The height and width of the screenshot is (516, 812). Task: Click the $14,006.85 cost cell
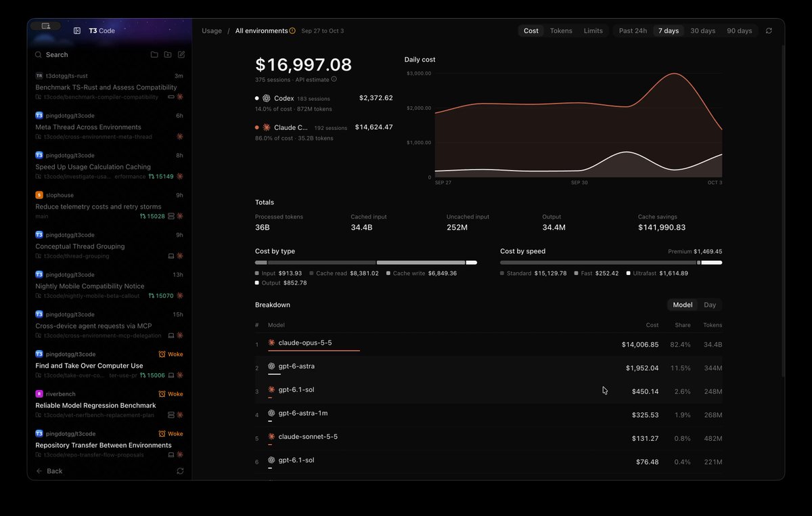[x=640, y=344]
